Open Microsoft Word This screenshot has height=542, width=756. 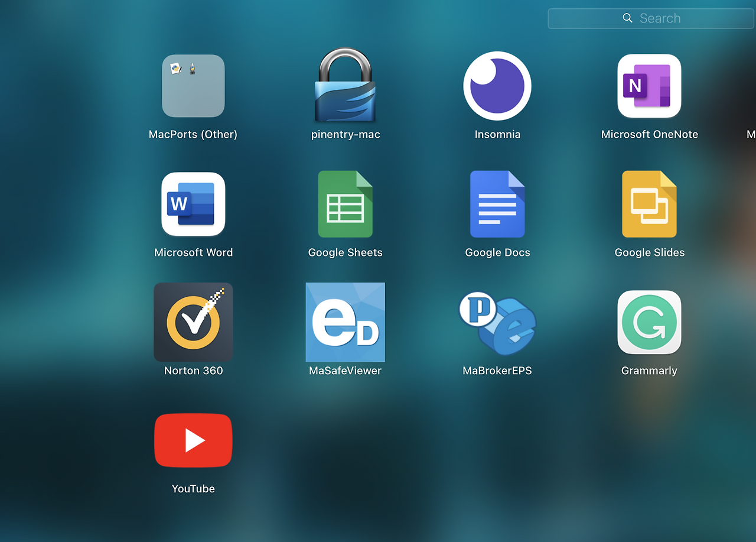tap(193, 204)
